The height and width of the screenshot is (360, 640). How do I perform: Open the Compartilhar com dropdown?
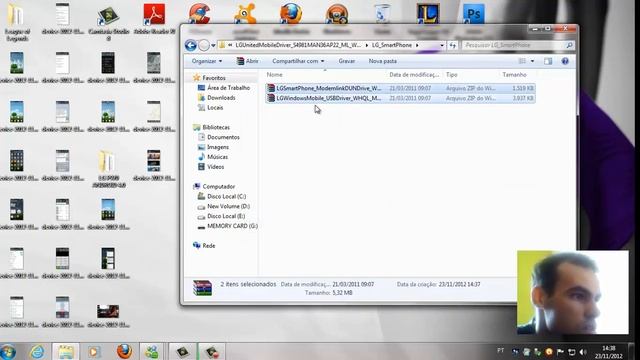coord(298,61)
